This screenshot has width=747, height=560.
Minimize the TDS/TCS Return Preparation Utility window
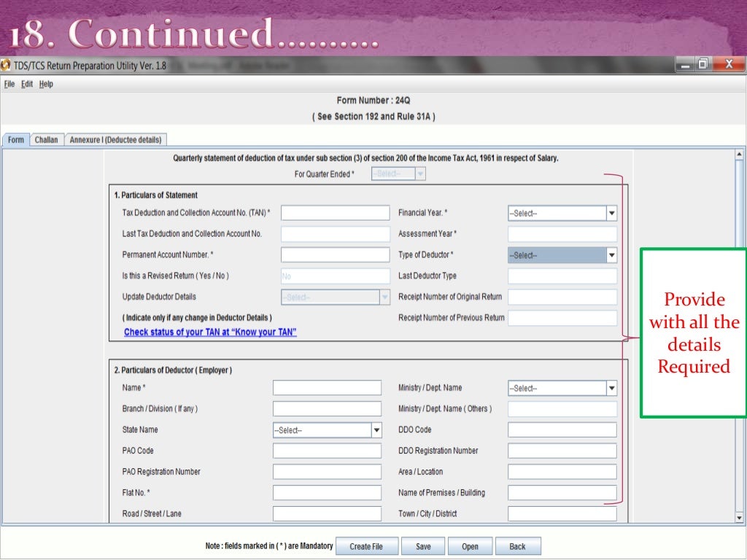[685, 64]
